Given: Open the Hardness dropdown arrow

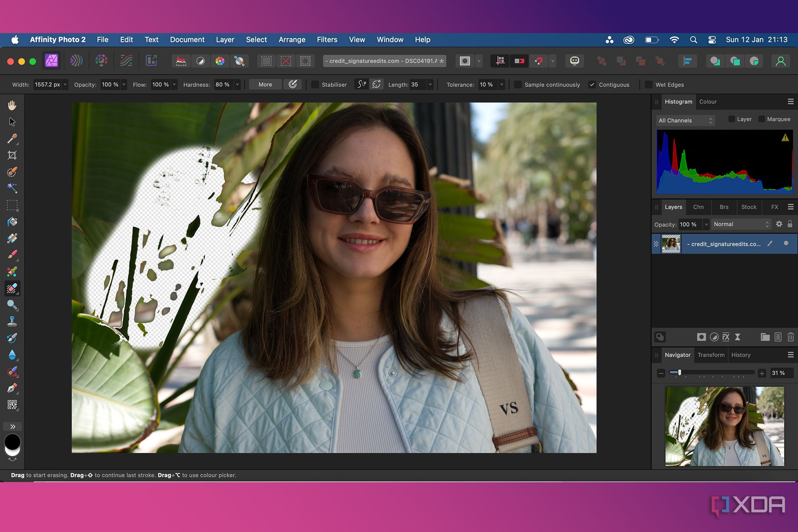Looking at the screenshot, I should tap(237, 85).
